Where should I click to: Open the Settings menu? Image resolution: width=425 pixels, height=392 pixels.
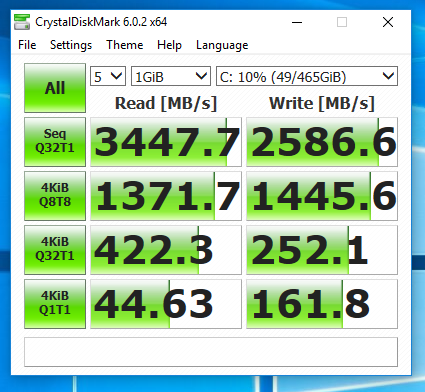point(71,45)
